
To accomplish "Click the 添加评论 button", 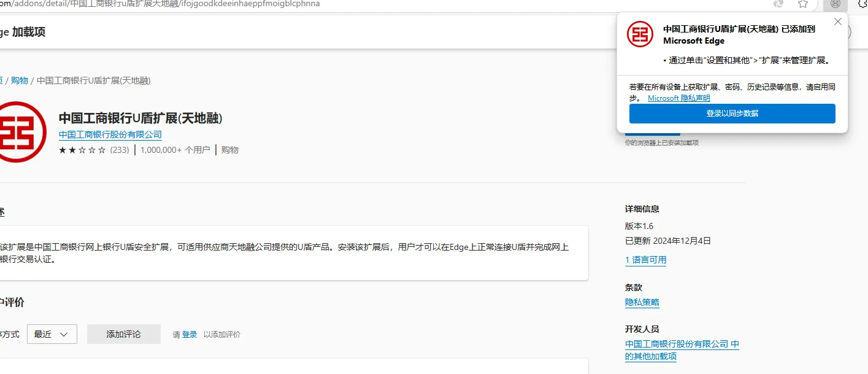I will 124,333.
